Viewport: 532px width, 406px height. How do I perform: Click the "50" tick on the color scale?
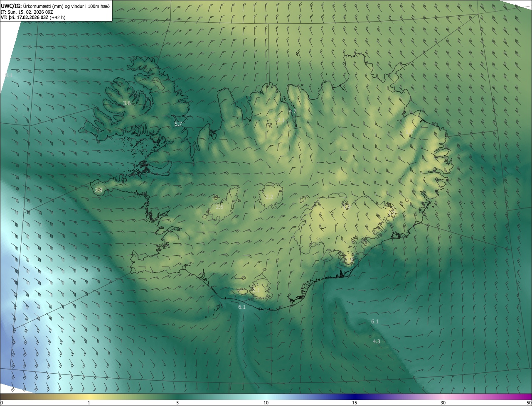pos(529,403)
